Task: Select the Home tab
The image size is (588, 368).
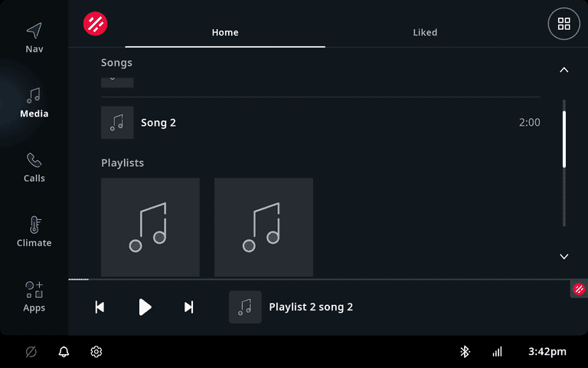Action: pyautogui.click(x=225, y=32)
